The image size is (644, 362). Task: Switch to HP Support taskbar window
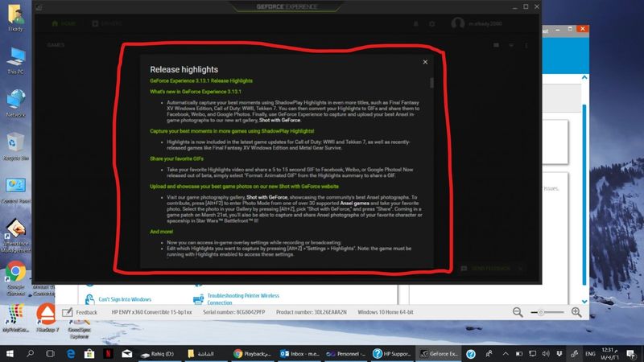click(392, 353)
